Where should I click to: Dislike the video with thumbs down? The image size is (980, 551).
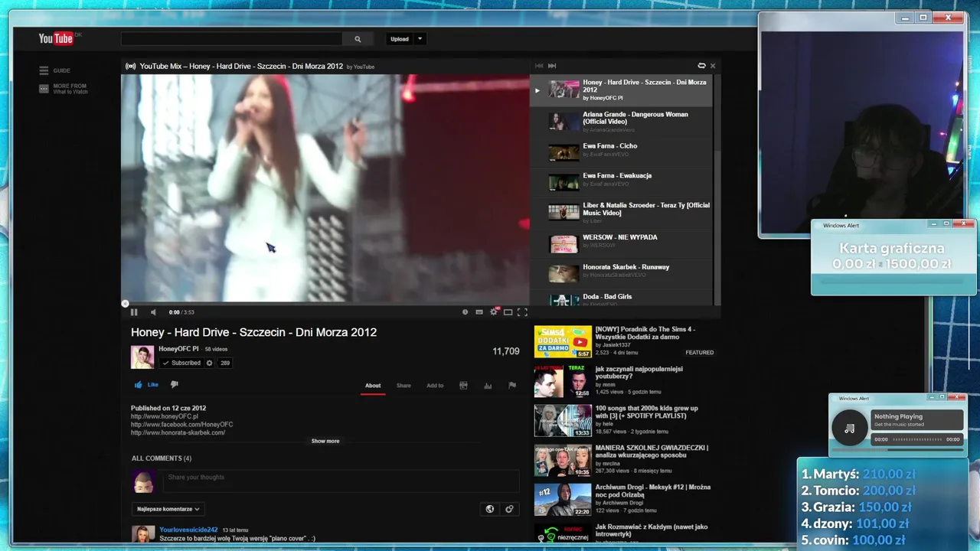tap(174, 385)
